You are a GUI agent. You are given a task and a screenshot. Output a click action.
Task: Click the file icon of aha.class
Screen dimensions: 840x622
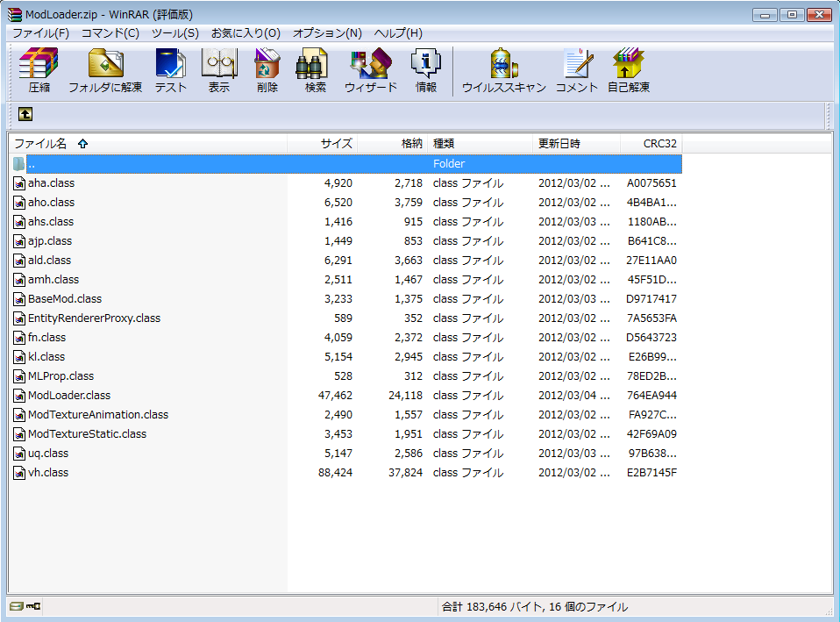click(19, 183)
